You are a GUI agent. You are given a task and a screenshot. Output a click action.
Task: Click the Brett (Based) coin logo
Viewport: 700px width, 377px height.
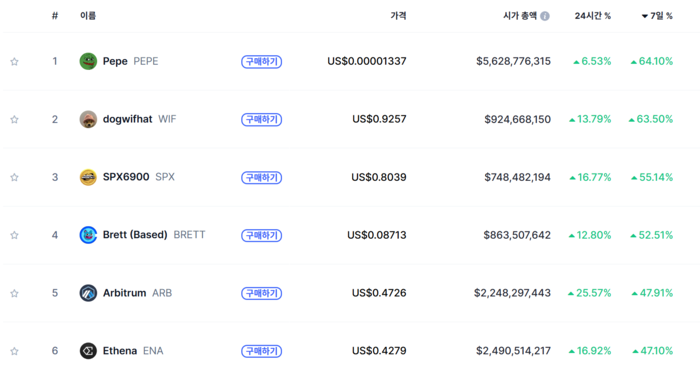point(88,235)
